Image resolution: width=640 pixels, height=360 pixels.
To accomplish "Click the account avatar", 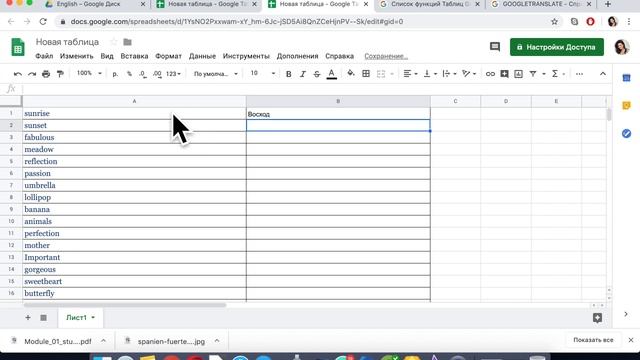I will pos(622,47).
